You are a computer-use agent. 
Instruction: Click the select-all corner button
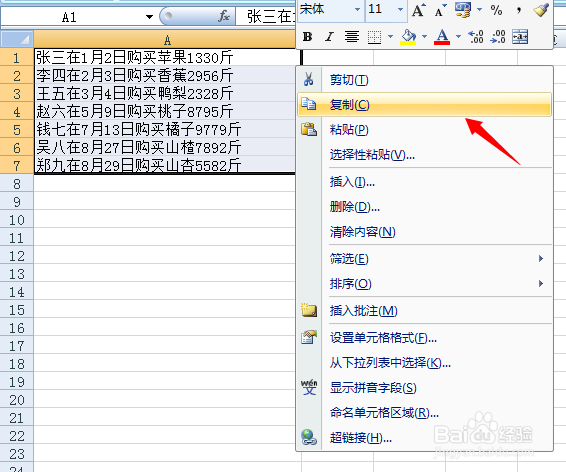[17, 39]
